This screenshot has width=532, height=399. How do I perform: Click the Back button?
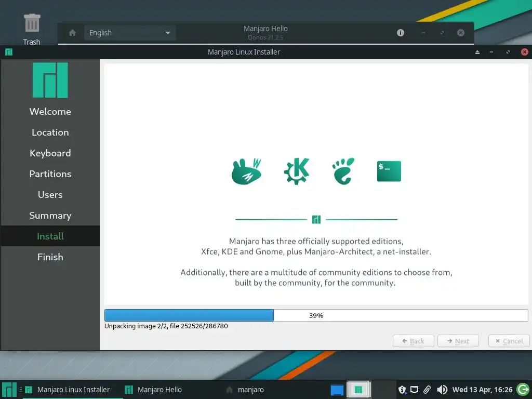(x=413, y=341)
